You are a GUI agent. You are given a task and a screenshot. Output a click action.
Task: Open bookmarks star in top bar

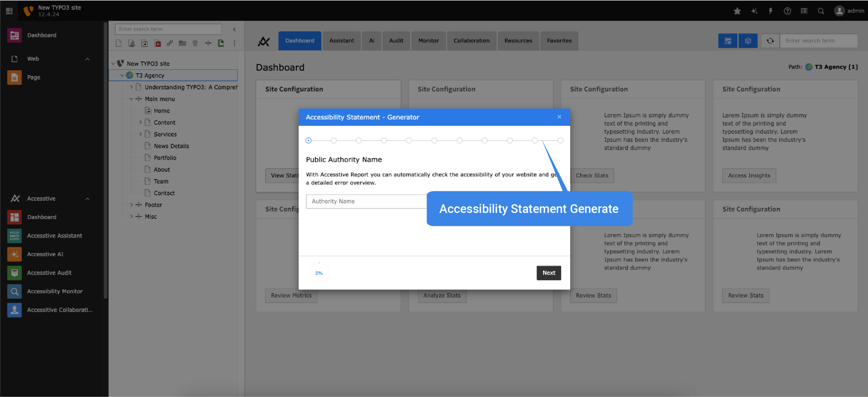click(737, 11)
